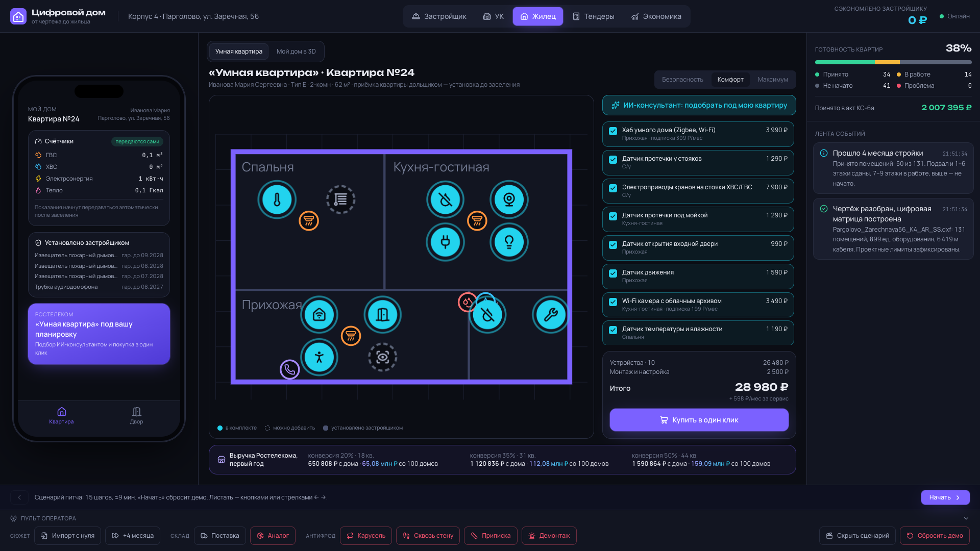Screen dimensions: 980x551
Task: Click the leak sensor icon in Кухня-гостиная
Action: click(x=445, y=199)
